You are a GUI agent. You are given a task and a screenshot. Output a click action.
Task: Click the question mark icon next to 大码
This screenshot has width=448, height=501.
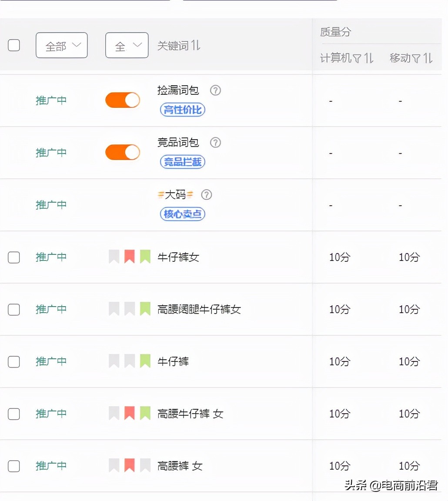[207, 195]
